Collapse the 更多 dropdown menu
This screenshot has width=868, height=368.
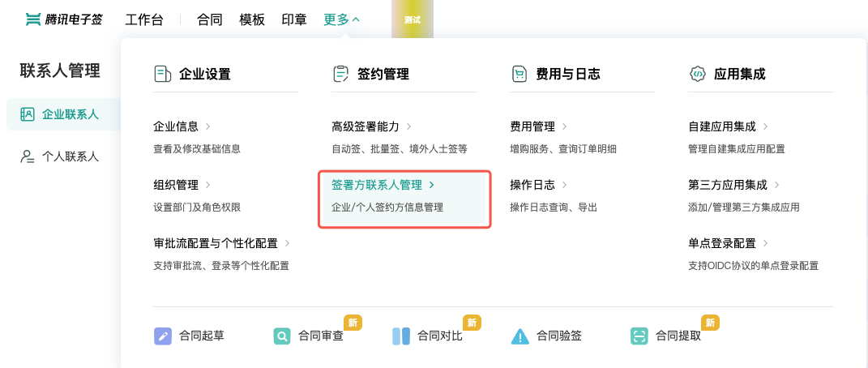tap(341, 19)
